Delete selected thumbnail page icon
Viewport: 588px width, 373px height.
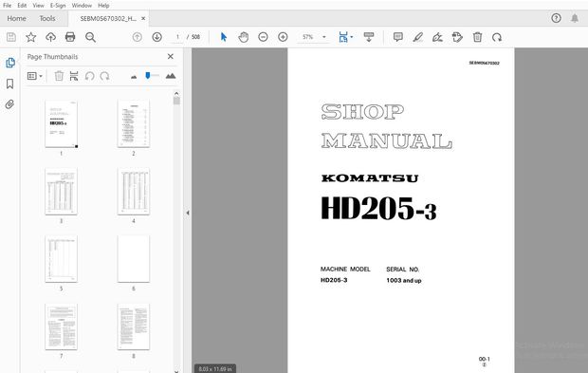[59, 76]
